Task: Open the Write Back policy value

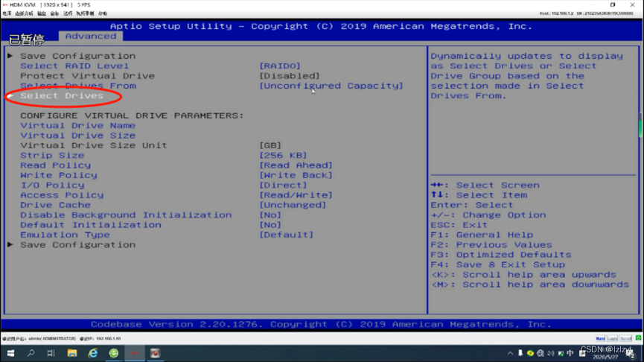Action: tap(296, 176)
